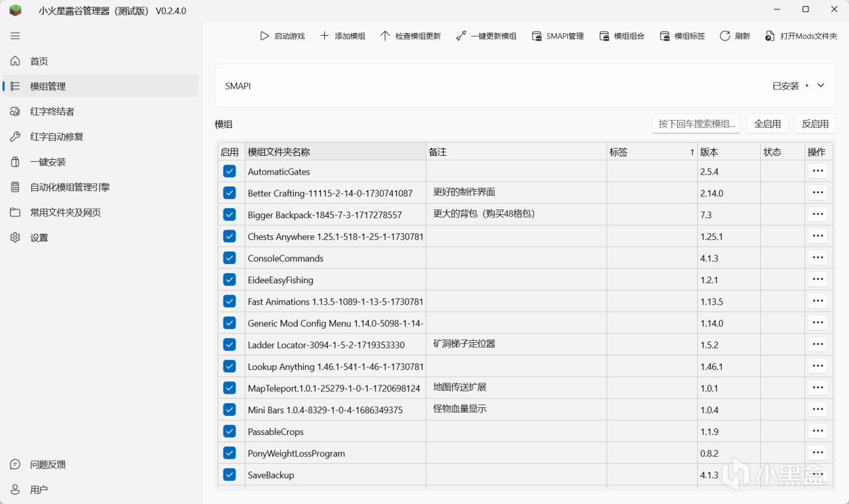
Task: Open actions menu for EideeEasyFishing
Action: tap(818, 279)
